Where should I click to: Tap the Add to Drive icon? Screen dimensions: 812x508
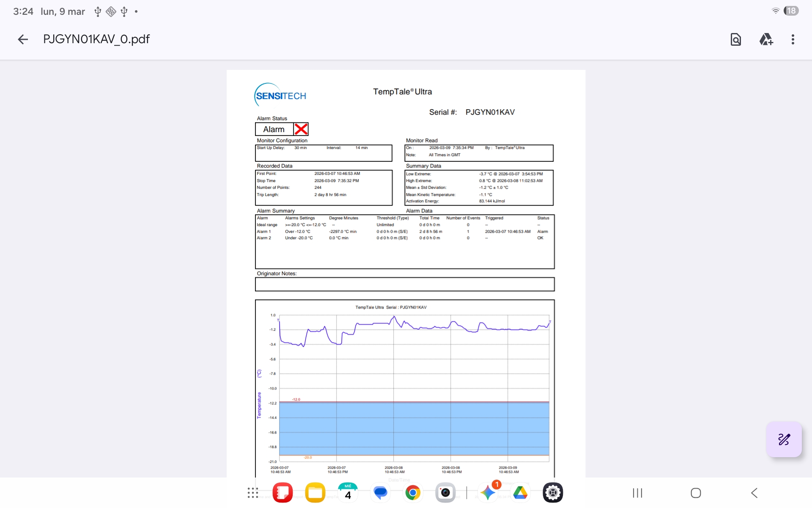click(766, 39)
